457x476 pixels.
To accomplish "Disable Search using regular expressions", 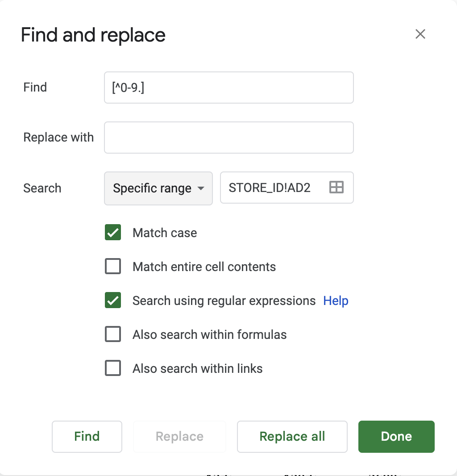I will pos(113,300).
